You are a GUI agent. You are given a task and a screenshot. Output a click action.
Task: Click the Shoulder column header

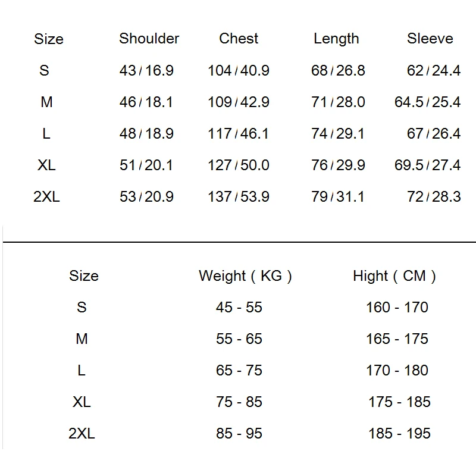(149, 39)
